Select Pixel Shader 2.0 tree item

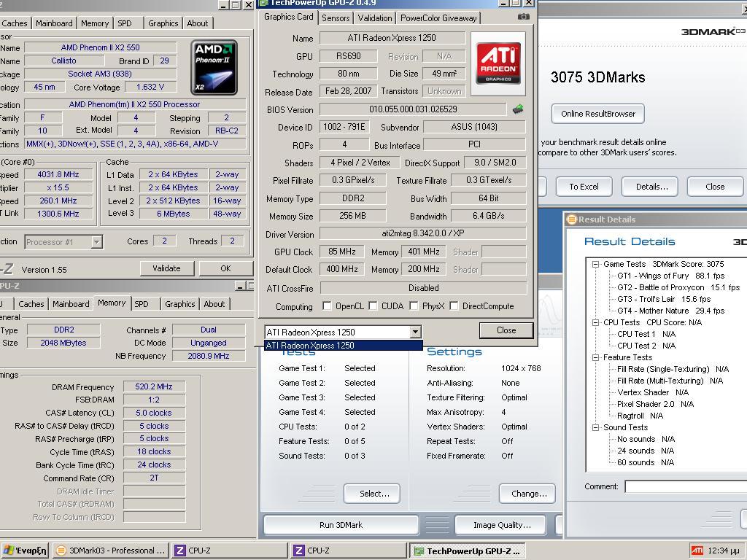point(655,404)
